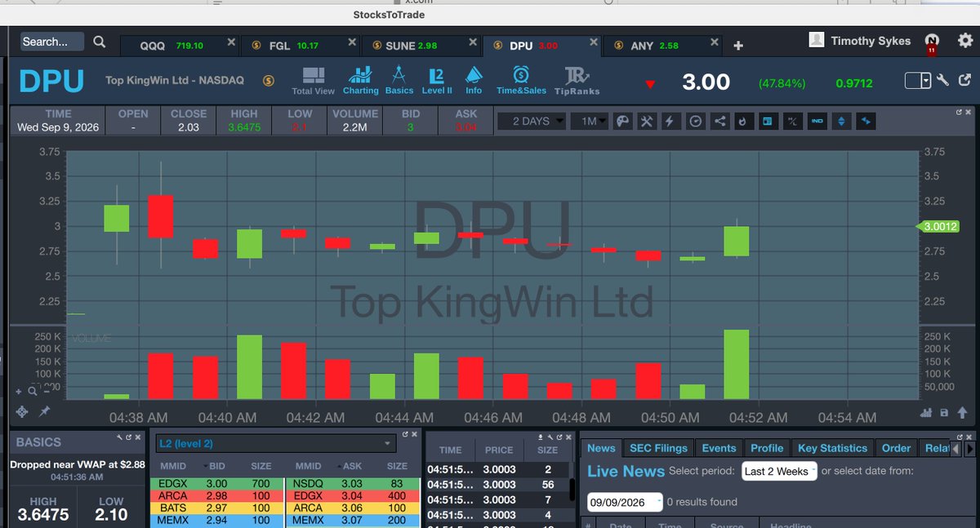The width and height of the screenshot is (980, 528).
Task: Click the download icon in Time & Sales header
Action: click(541, 438)
